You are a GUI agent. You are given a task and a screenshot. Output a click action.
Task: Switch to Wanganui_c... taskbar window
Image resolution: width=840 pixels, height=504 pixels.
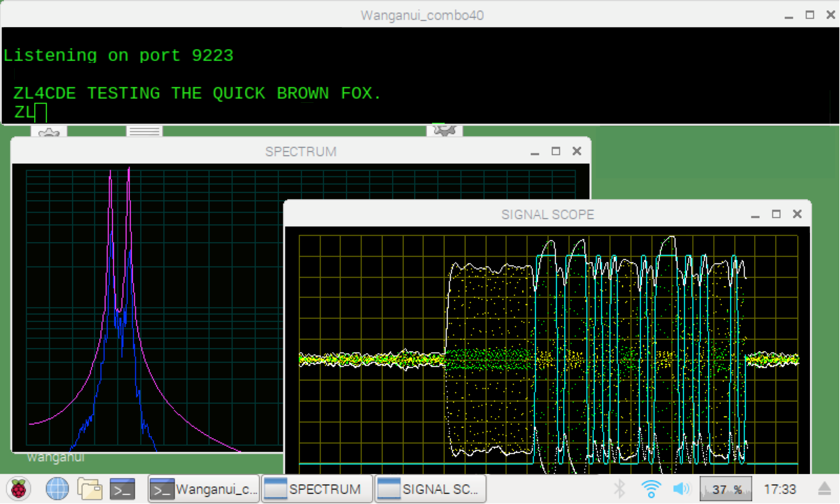[x=204, y=489]
